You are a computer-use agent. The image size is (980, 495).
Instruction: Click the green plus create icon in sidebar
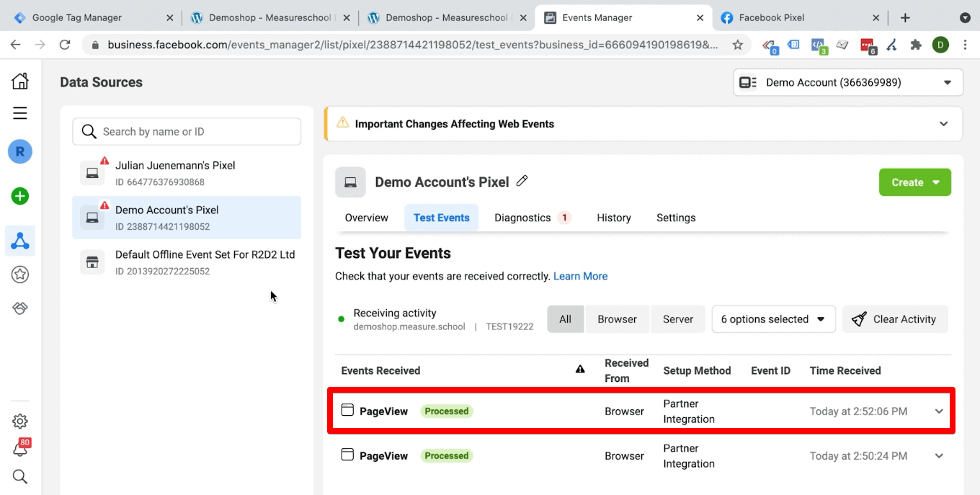coord(19,195)
